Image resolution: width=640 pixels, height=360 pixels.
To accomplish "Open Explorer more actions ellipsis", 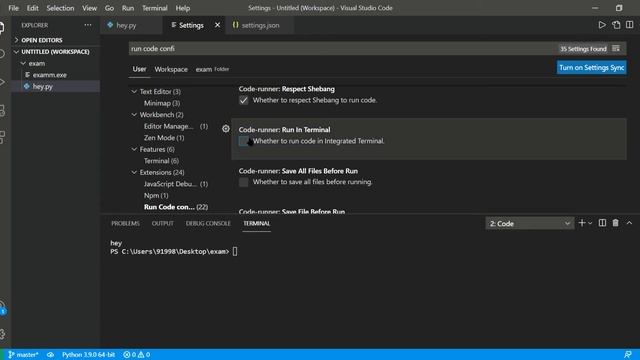I will [88, 25].
